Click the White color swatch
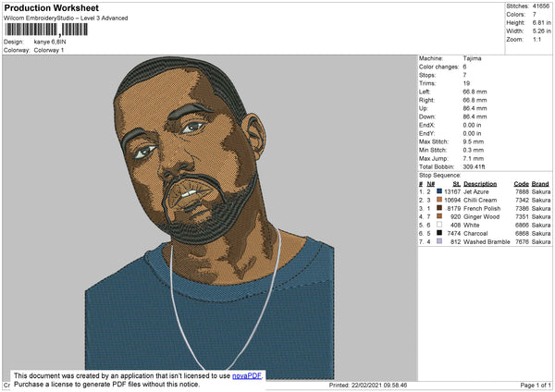The image size is (555, 392). (x=439, y=225)
